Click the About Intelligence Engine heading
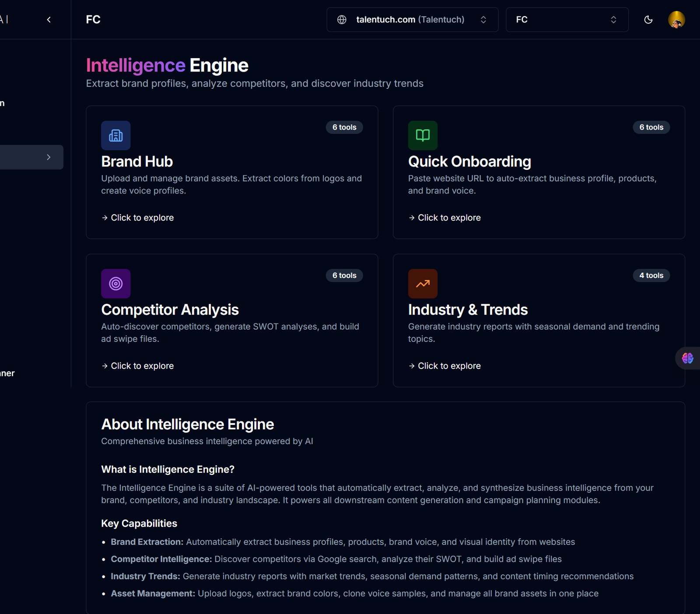The height and width of the screenshot is (614, 700). coord(187,425)
